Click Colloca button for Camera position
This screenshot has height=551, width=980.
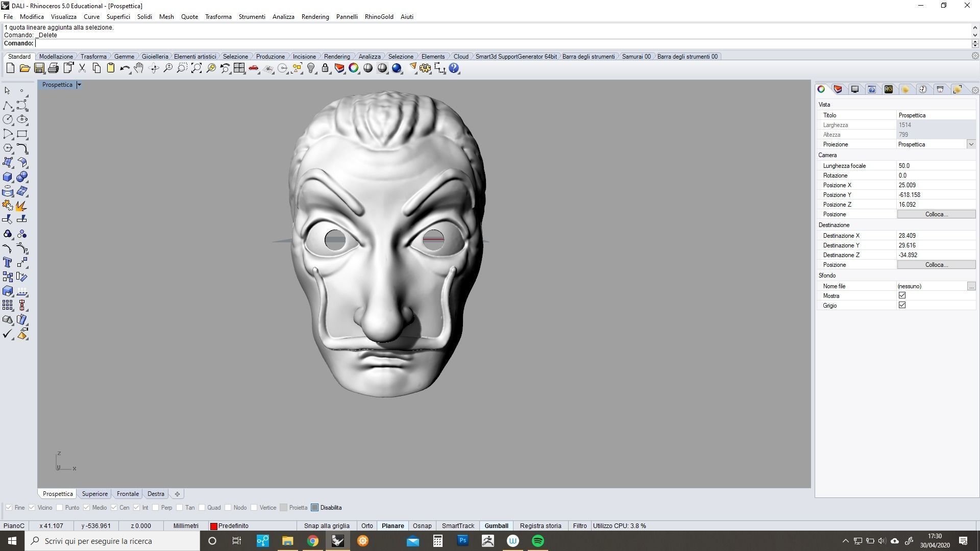tap(936, 214)
